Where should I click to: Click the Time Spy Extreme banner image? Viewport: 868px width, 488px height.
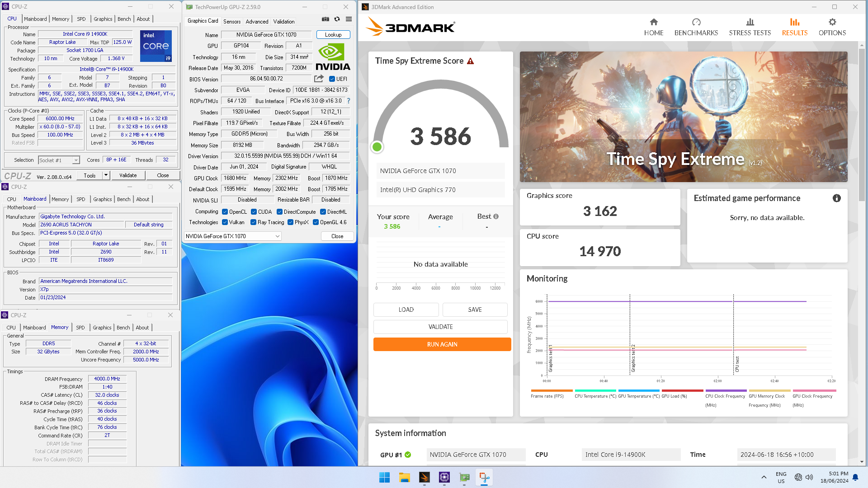pos(684,117)
